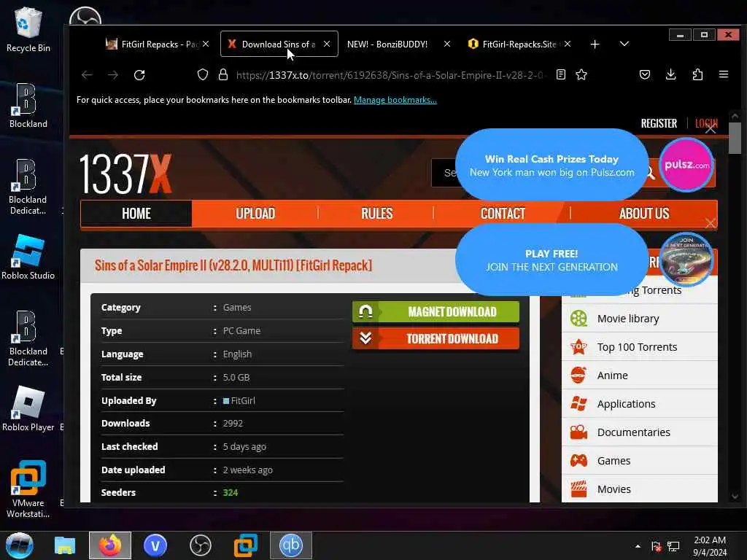Open the RULES navigation item
747x560 pixels.
coord(376,214)
